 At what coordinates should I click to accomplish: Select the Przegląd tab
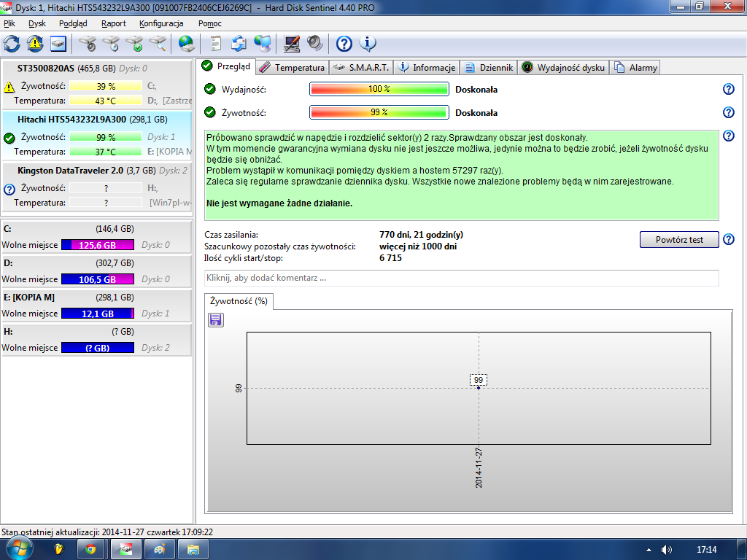click(x=226, y=66)
